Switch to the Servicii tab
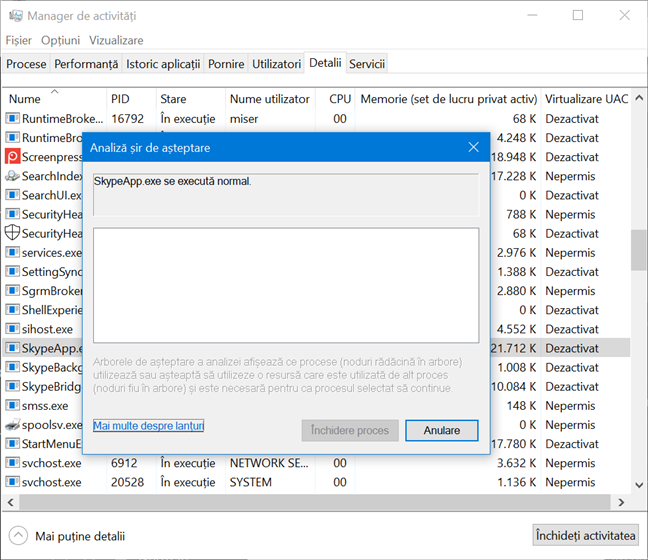Image resolution: width=648 pixels, height=560 pixels. [x=367, y=64]
